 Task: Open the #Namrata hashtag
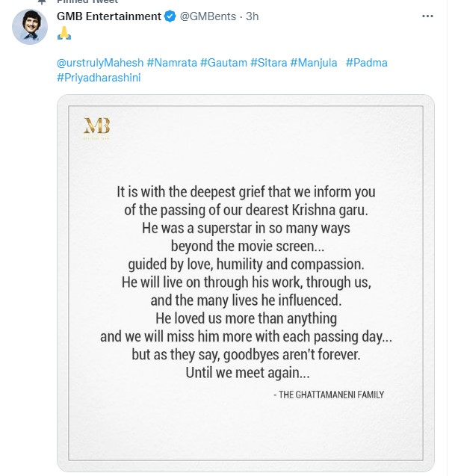pyautogui.click(x=171, y=63)
